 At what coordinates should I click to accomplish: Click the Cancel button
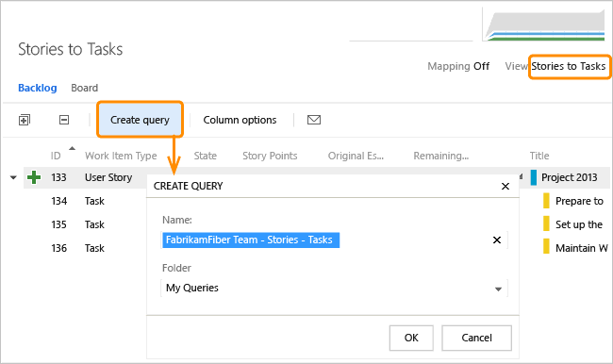476,338
